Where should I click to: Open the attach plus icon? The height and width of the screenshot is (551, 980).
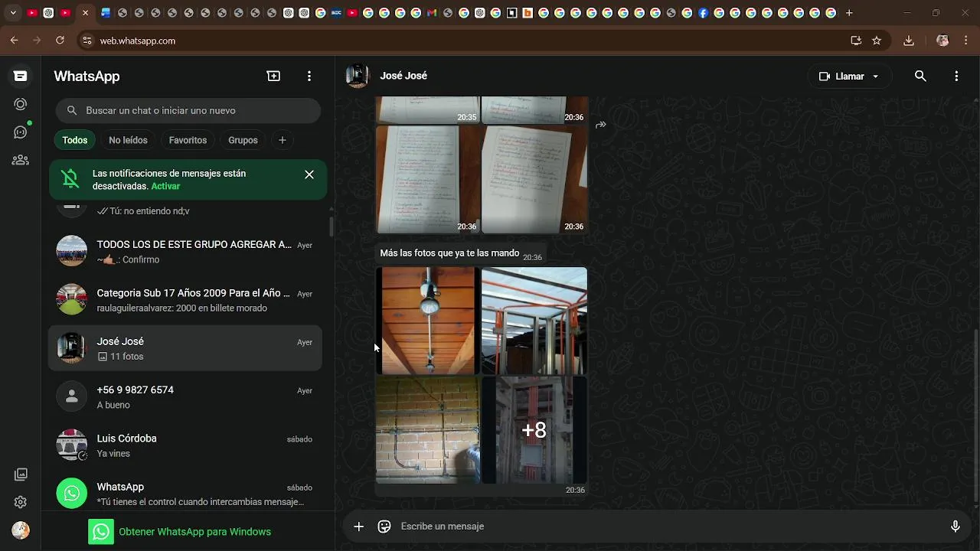coord(358,526)
